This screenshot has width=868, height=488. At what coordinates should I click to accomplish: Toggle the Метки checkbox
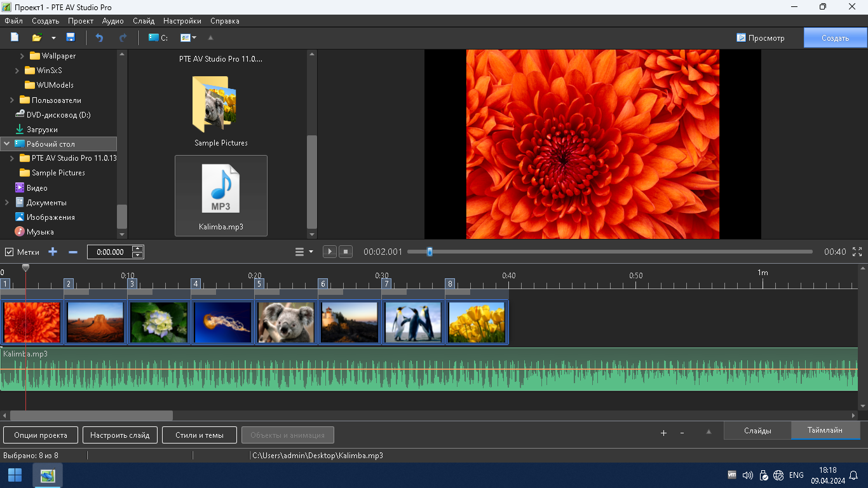[x=9, y=252]
